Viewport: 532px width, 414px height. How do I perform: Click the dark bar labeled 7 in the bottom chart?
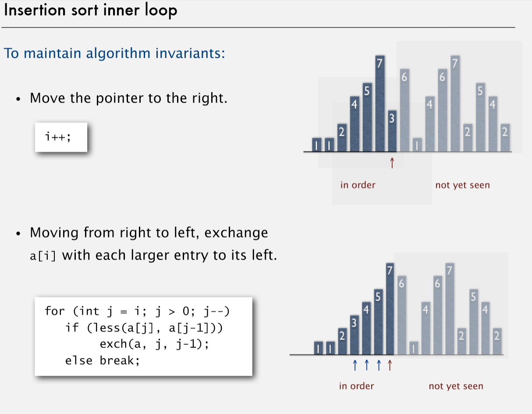tap(390, 308)
